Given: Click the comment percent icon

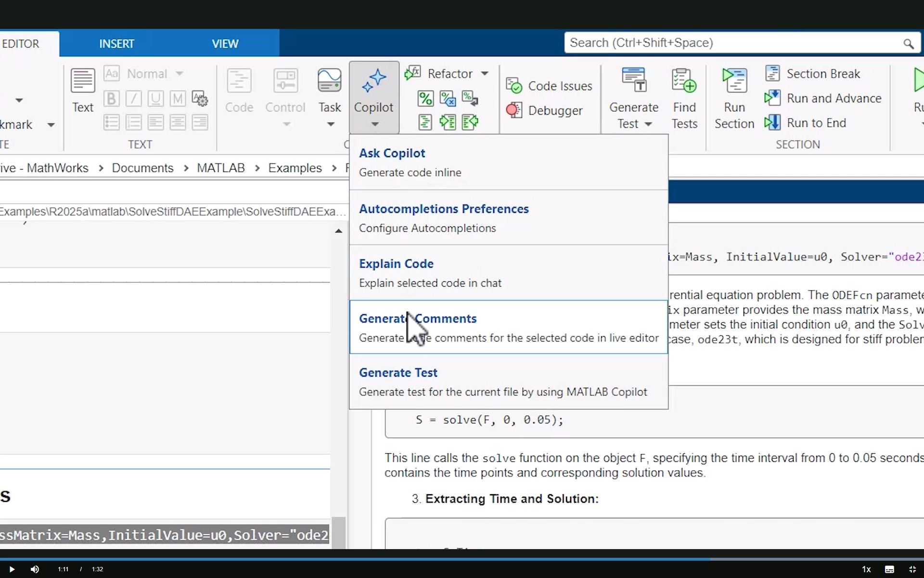Looking at the screenshot, I should [425, 99].
